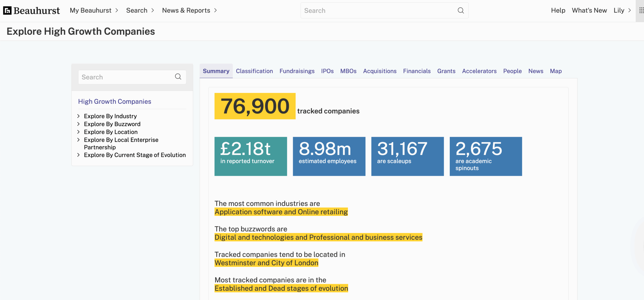Click the top search magnifier icon

[461, 10]
